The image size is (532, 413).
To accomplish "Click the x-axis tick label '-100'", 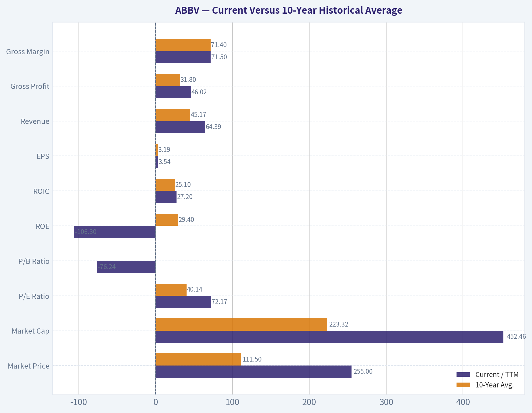I will 79,402.
